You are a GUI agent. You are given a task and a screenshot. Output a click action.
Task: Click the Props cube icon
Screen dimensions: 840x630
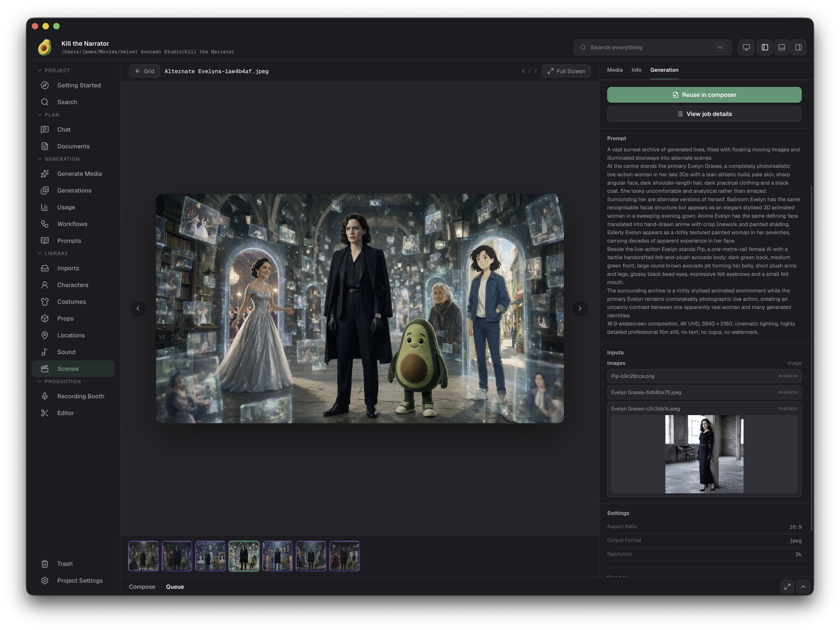pyautogui.click(x=45, y=318)
